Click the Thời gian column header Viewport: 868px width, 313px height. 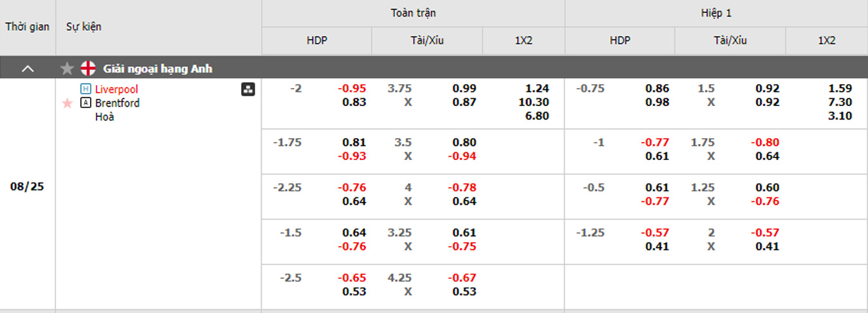[28, 27]
